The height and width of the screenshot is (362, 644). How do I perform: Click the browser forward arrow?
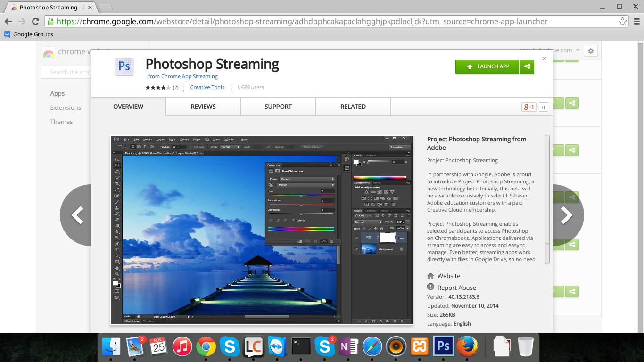click(x=22, y=21)
